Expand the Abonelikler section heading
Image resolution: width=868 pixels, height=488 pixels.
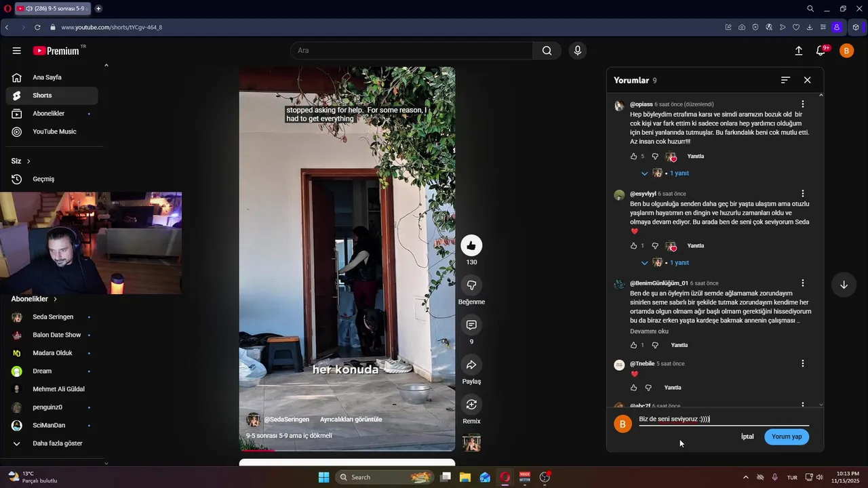pos(34,299)
